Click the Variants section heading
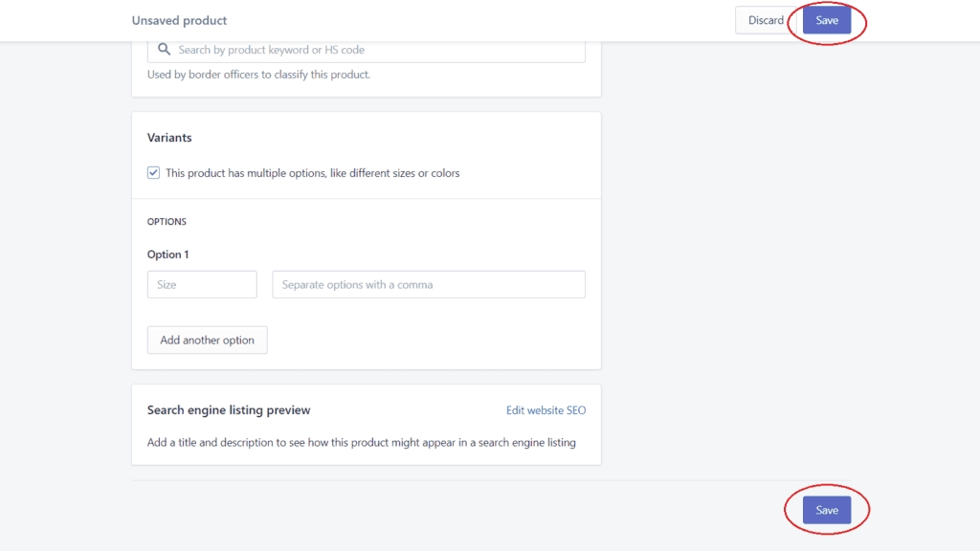The width and height of the screenshot is (980, 551). pos(169,138)
